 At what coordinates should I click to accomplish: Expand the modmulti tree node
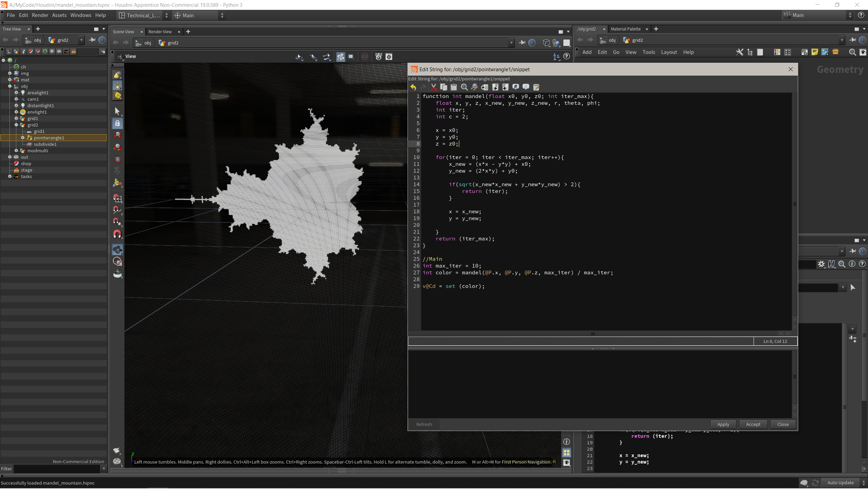click(16, 151)
